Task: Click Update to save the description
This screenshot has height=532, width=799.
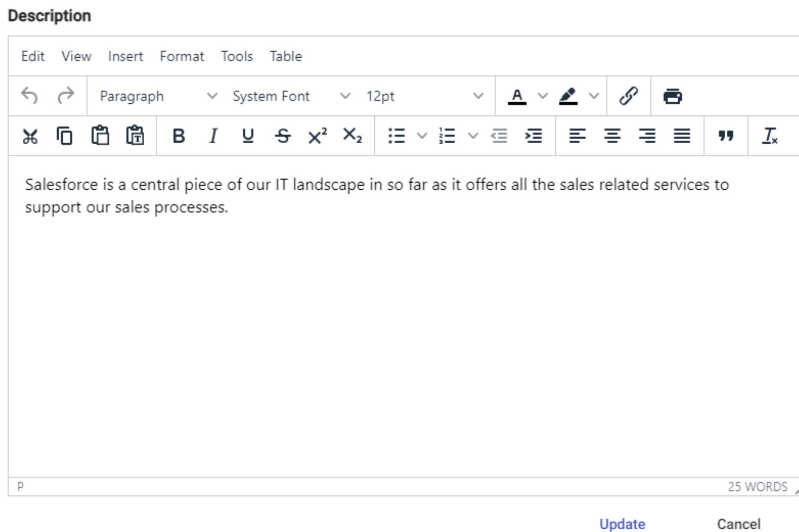Action: pyautogui.click(x=622, y=524)
